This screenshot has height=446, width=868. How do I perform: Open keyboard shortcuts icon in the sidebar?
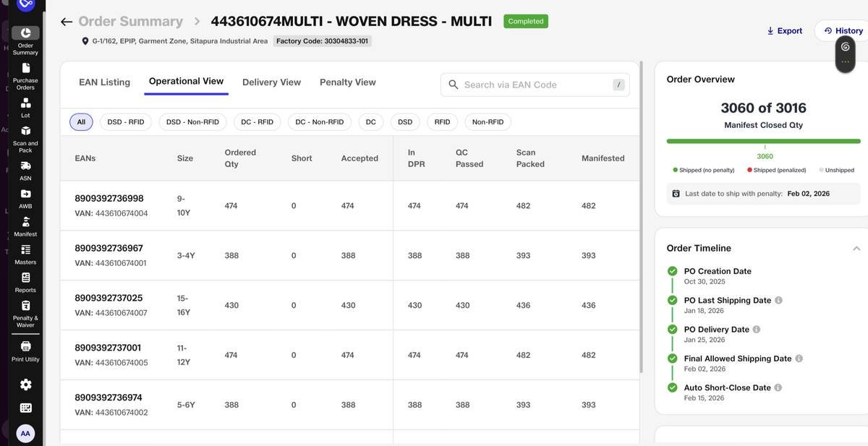pyautogui.click(x=25, y=408)
